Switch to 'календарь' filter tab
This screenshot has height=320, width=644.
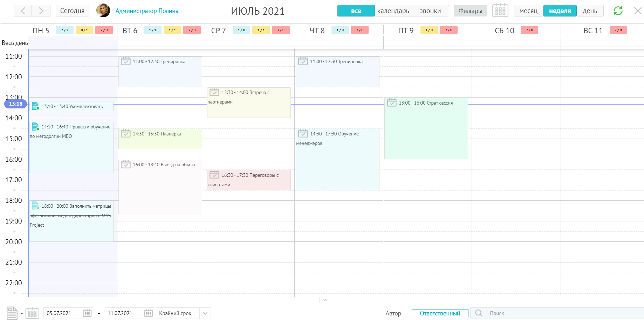tap(393, 11)
